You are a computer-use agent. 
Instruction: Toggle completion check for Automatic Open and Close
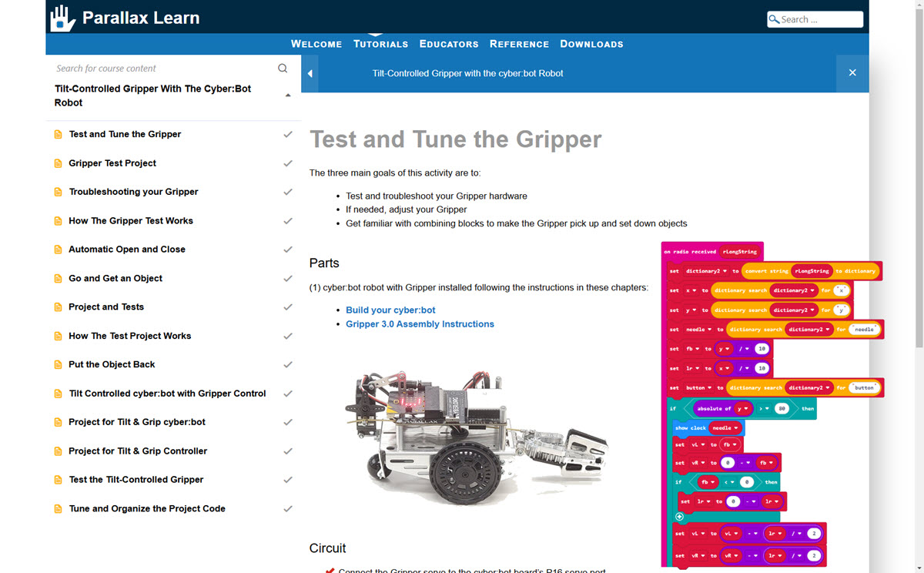coord(288,250)
